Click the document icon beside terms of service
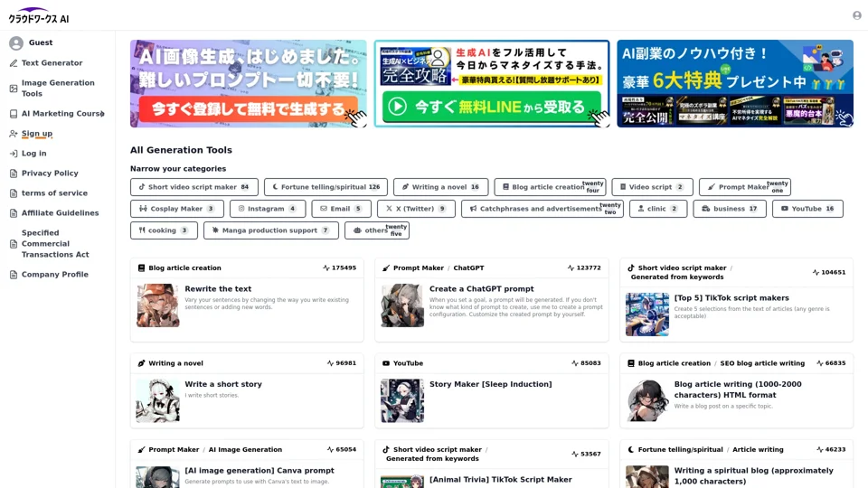This screenshot has height=488, width=868. point(14,193)
